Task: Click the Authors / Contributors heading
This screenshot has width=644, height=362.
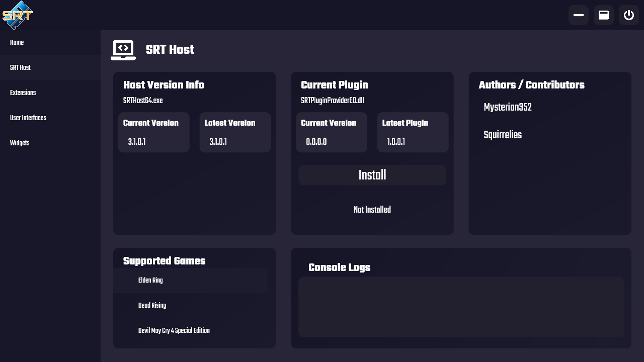Action: pyautogui.click(x=532, y=85)
